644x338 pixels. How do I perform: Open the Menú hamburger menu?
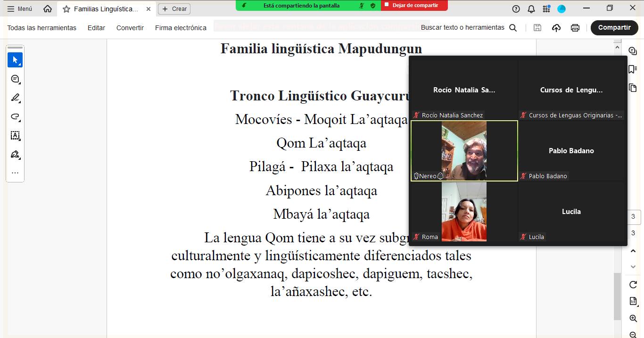20,9
